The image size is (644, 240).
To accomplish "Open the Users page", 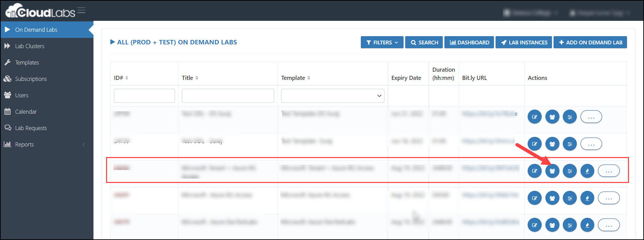I will pos(21,95).
